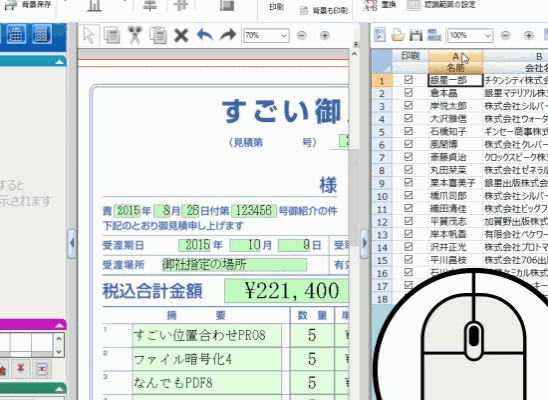This screenshot has width=548, height=400.
Task: Click the 123456 number field
Action: pos(254,211)
